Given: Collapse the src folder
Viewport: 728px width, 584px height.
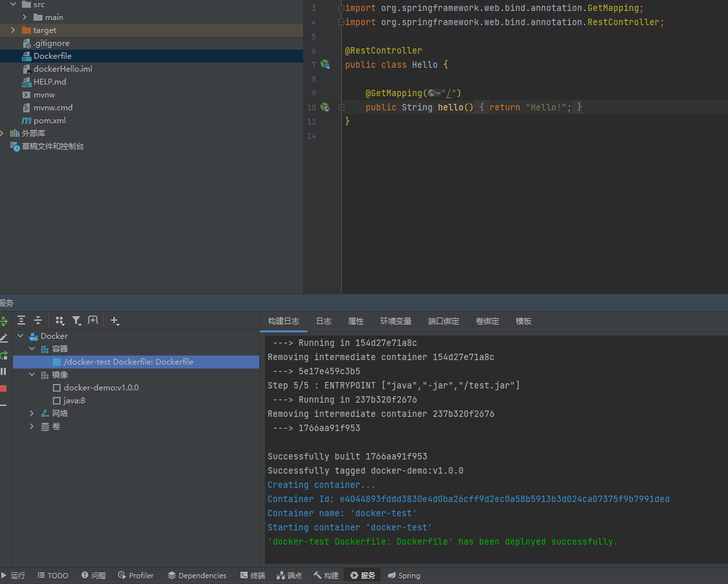Looking at the screenshot, I should click(x=13, y=4).
